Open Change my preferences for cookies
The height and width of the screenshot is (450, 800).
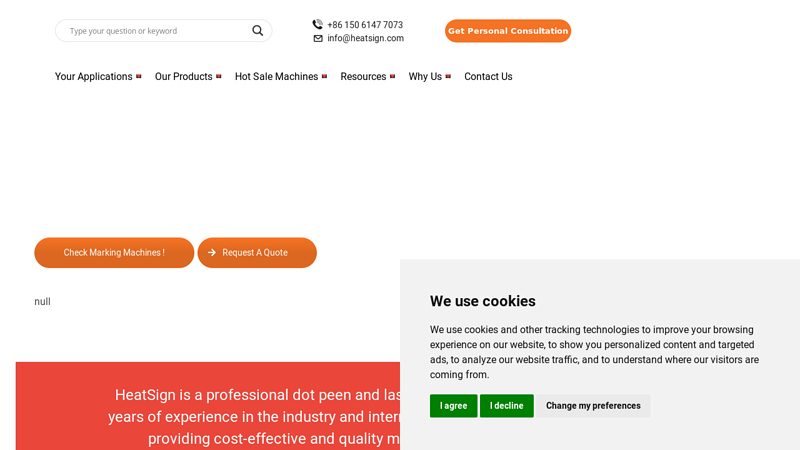pos(593,406)
